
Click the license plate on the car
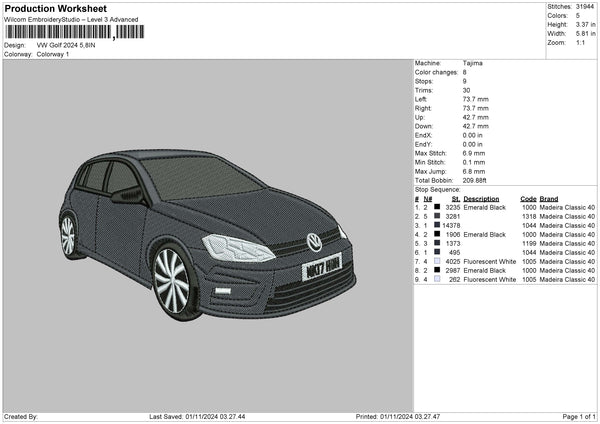click(x=323, y=267)
